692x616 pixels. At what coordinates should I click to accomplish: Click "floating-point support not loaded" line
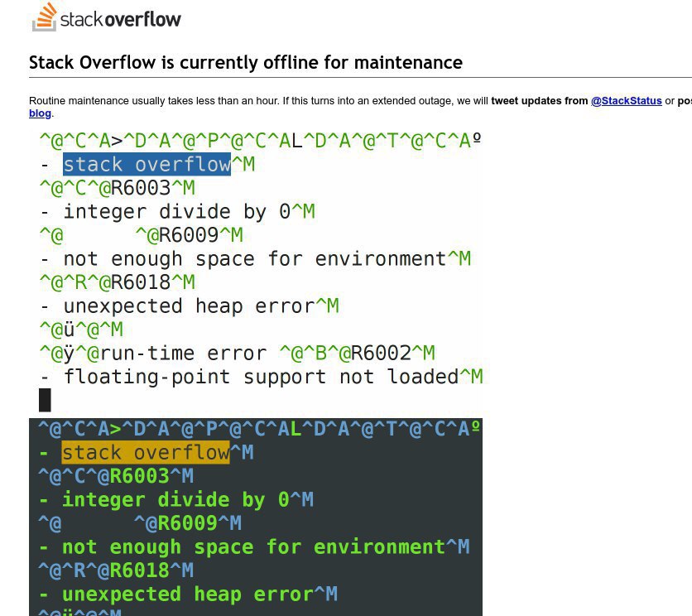pos(261,377)
